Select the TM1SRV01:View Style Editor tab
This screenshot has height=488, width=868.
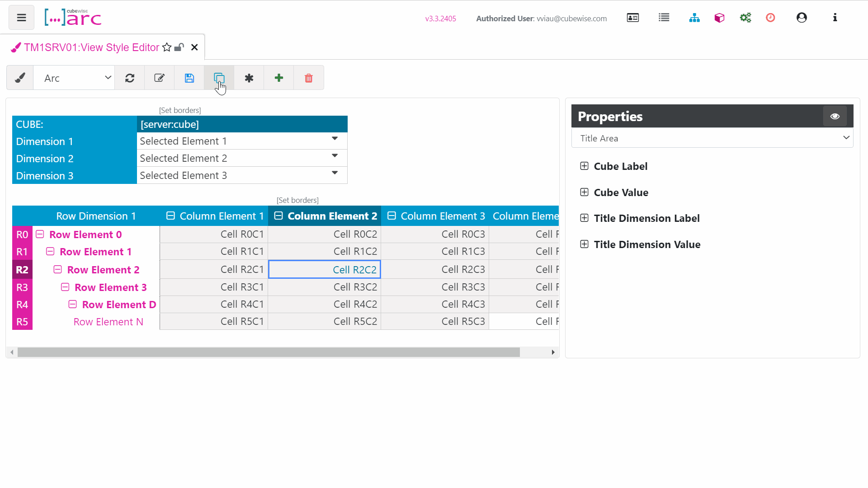pos(91,47)
